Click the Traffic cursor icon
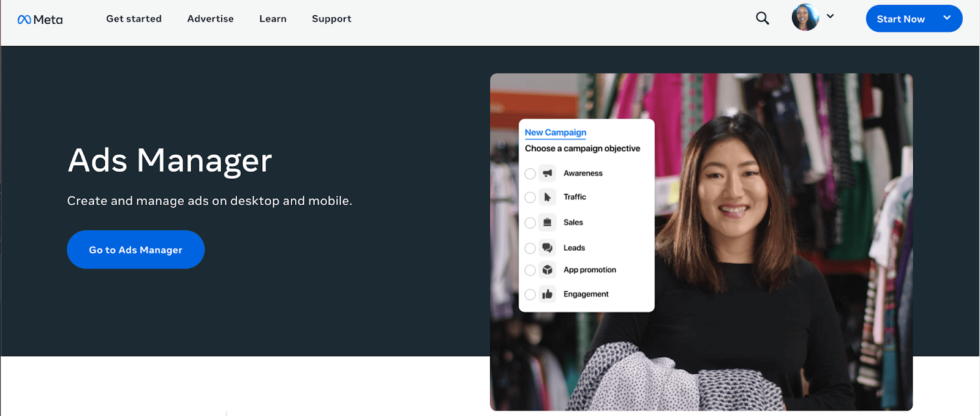The height and width of the screenshot is (416, 980). pos(548,197)
